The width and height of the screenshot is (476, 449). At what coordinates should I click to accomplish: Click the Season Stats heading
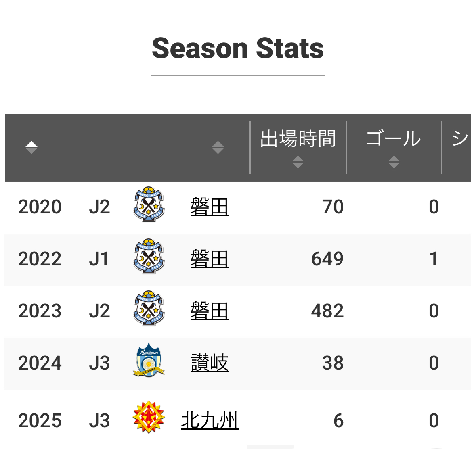pos(238,48)
